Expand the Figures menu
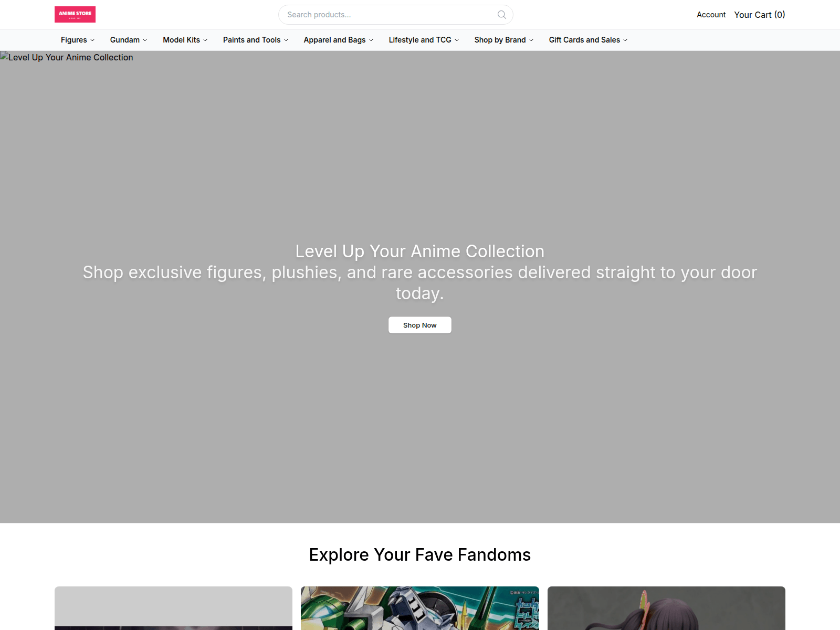Screen dimensions: 840x630 point(78,40)
